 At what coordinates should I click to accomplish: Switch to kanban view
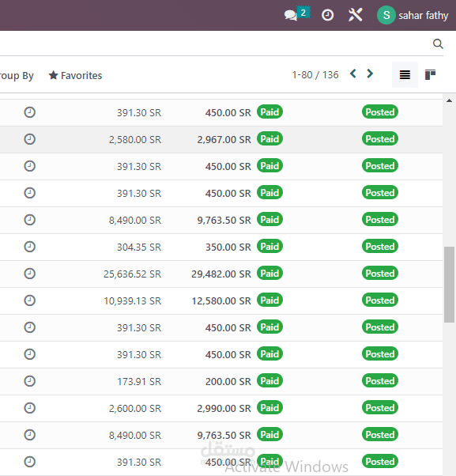click(x=430, y=74)
